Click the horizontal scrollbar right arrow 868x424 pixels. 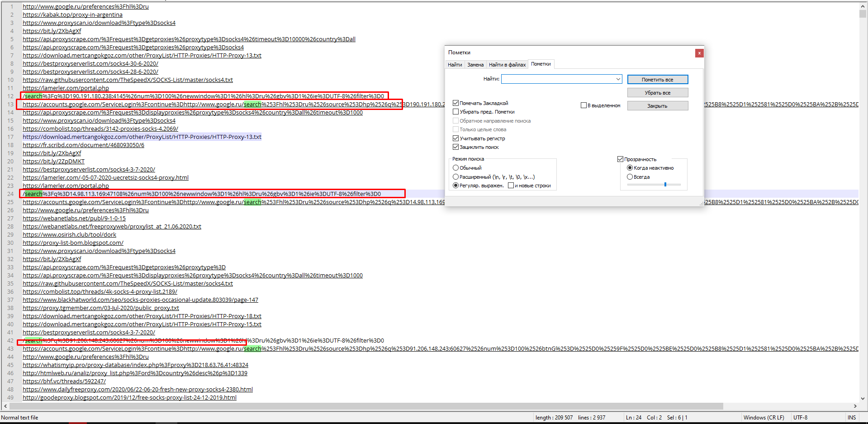pos(855,406)
